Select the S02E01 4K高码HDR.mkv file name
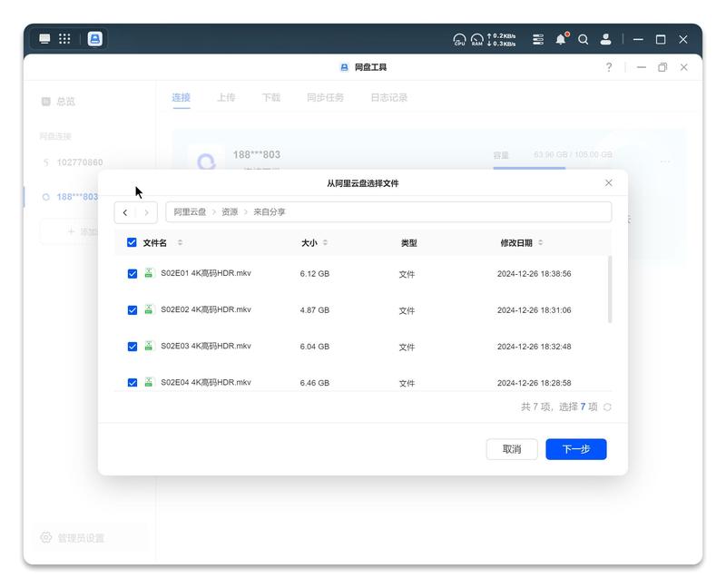The image size is (726, 588). tap(206, 273)
